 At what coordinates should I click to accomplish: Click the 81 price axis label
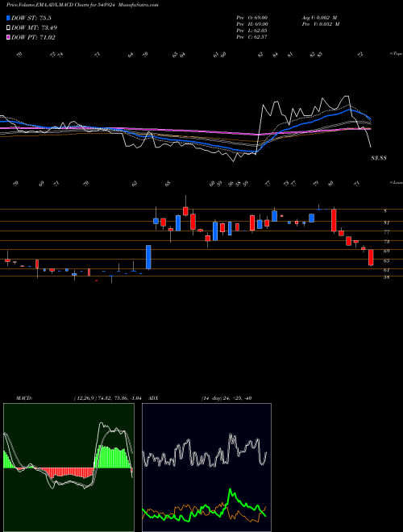click(x=386, y=223)
